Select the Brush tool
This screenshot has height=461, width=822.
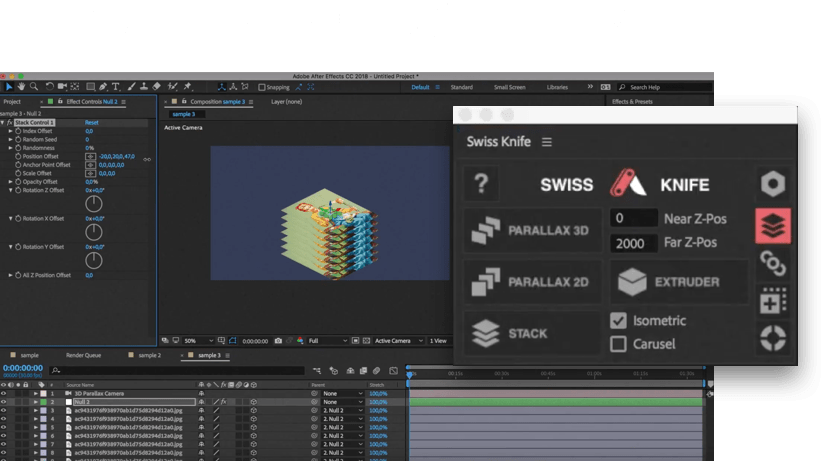click(x=131, y=87)
